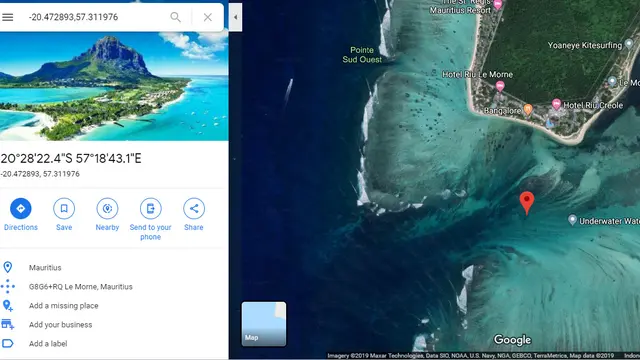Click the Underwater Waterfall place marker
Viewport: 640px width, 360px height.
572,220
